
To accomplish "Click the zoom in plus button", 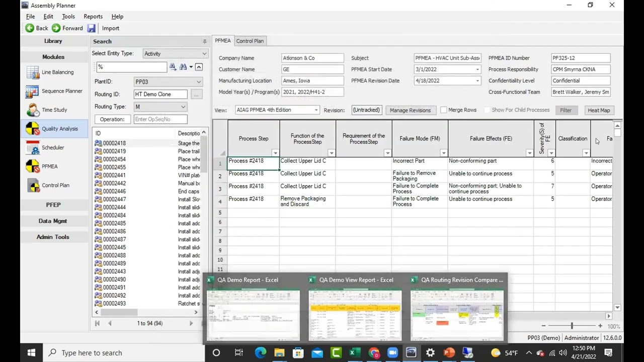I will [x=600, y=326].
